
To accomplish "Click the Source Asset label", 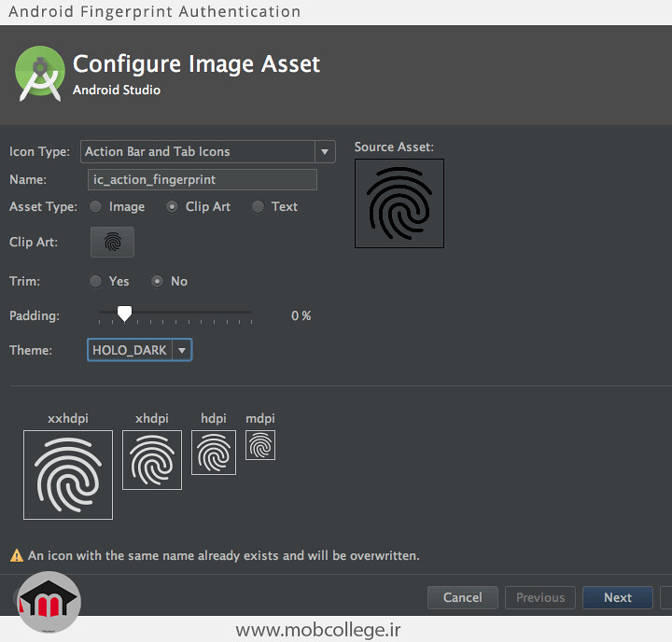I will click(394, 147).
